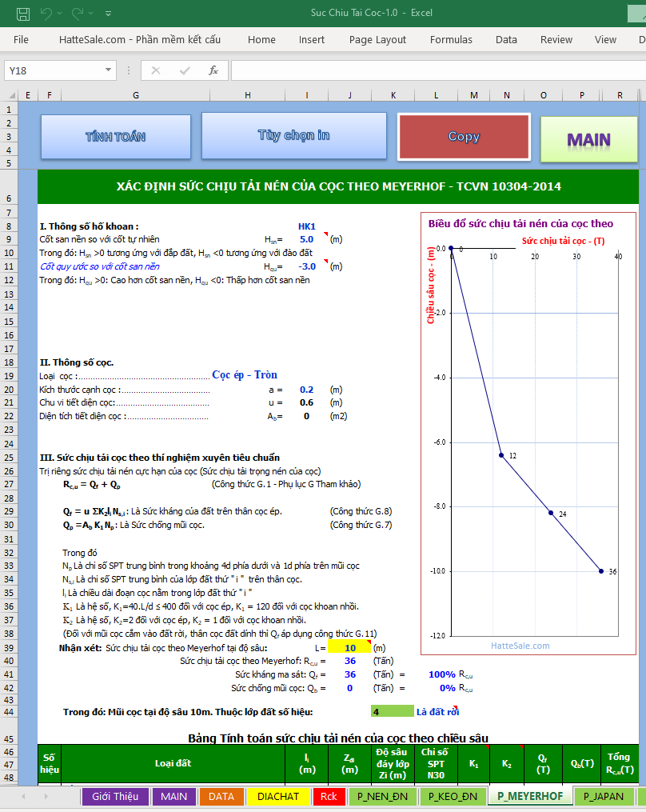
Task: Click the sheet tabs scroll-right arrow
Action: (46, 797)
